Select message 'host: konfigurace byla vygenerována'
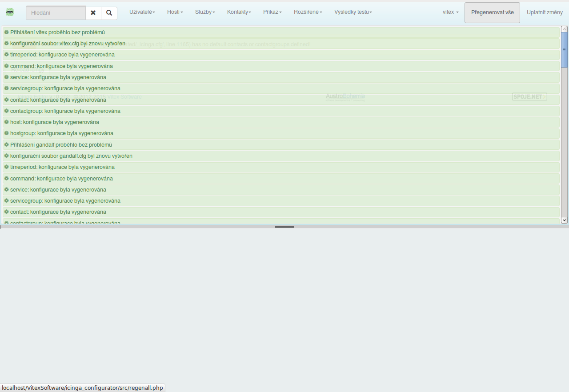Viewport: 569px width, 392px height. 281,122
